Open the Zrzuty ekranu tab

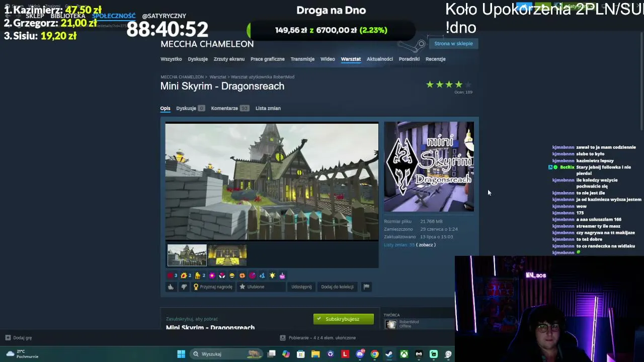click(229, 59)
